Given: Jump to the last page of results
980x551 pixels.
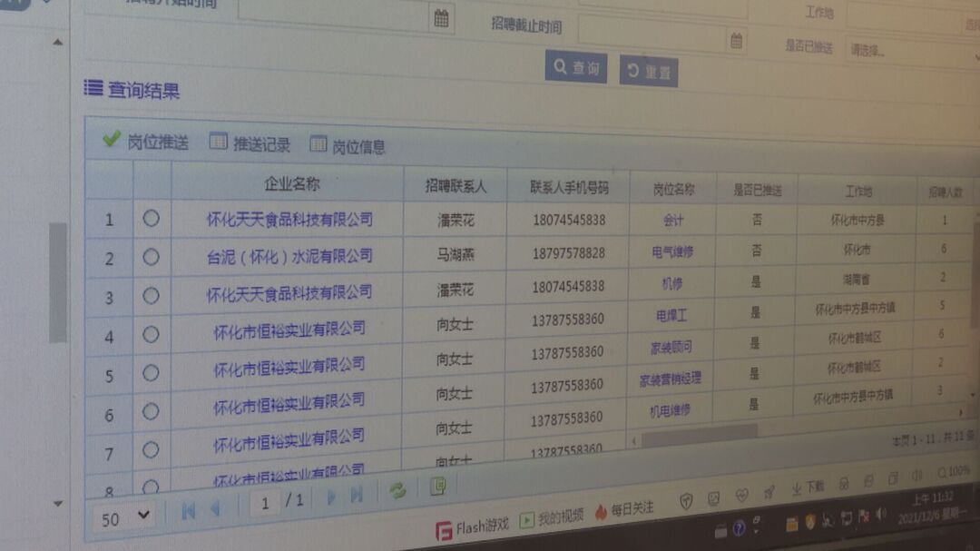Looking at the screenshot, I should pos(357,496).
